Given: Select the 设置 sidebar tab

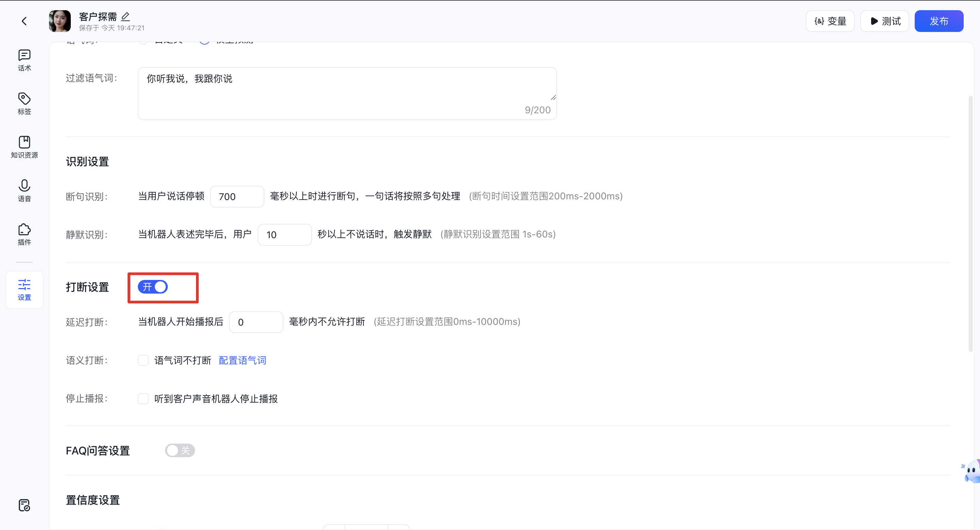Looking at the screenshot, I should (24, 290).
